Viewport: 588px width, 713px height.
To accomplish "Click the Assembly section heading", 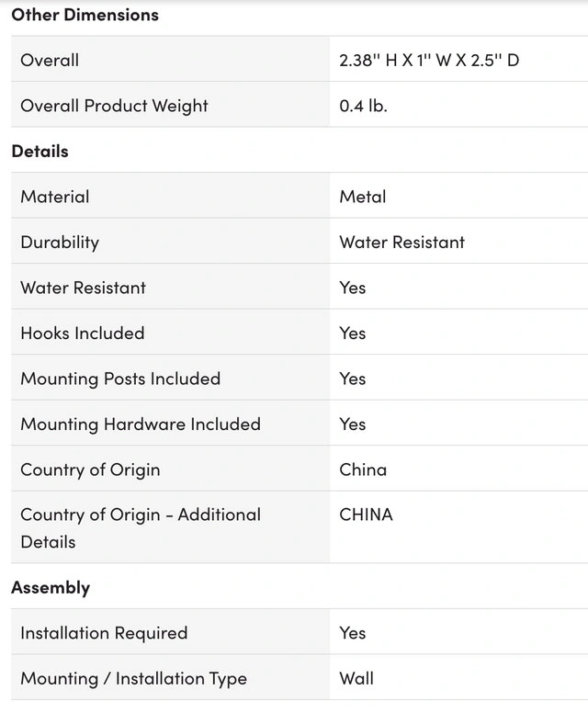I will (51, 587).
